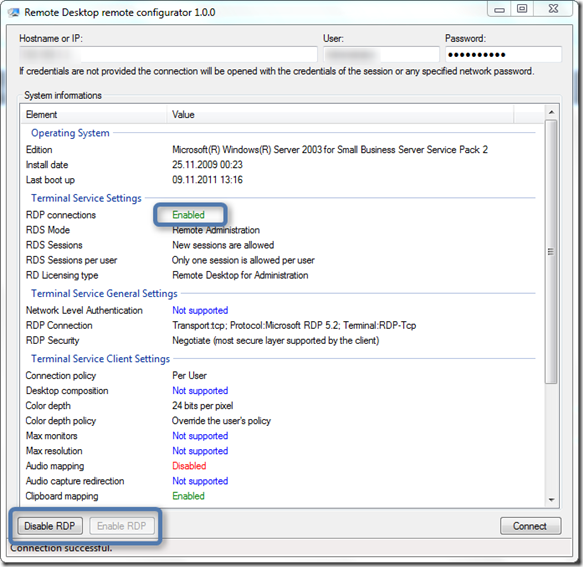
Task: Select the Clipboard mapping row
Action: point(283,496)
